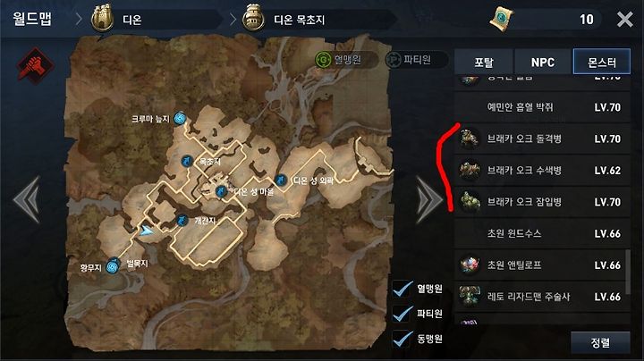Go to next map with right chevron
644x361 pixels.
(428, 200)
